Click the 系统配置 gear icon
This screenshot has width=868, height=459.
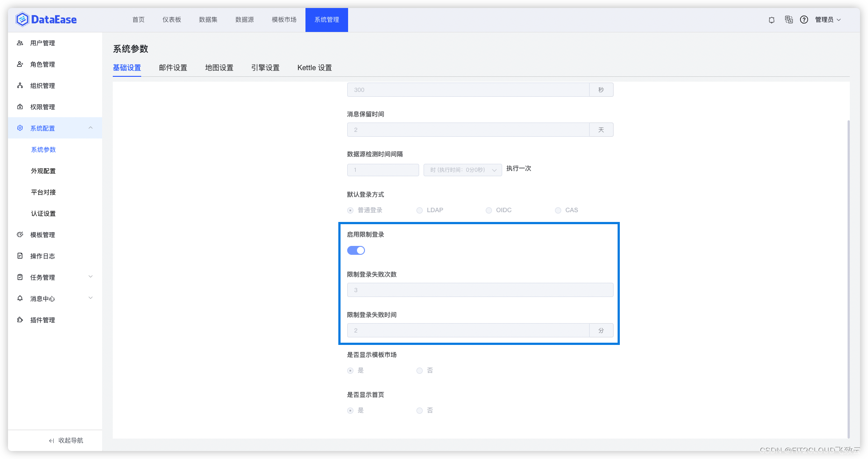tap(20, 128)
